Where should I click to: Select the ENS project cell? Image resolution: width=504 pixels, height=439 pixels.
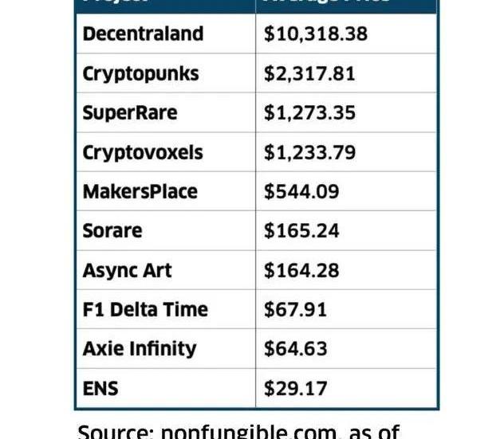pyautogui.click(x=166, y=388)
